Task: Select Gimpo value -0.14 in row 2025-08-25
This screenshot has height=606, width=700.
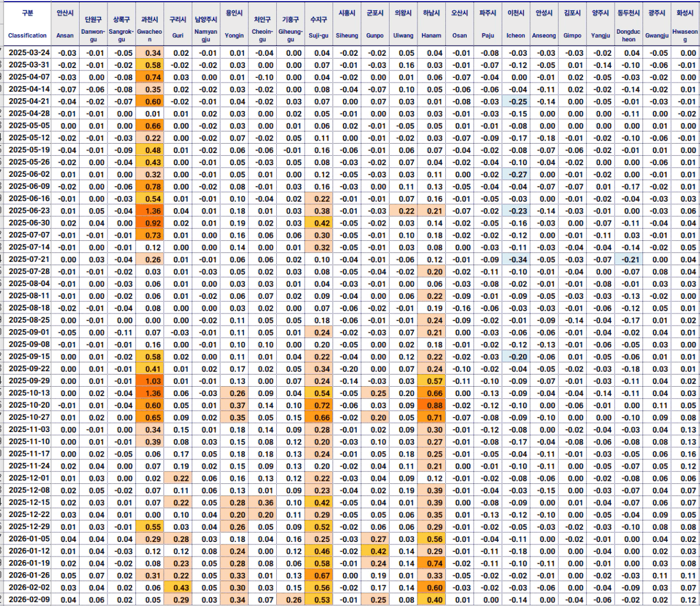Action: point(572,320)
